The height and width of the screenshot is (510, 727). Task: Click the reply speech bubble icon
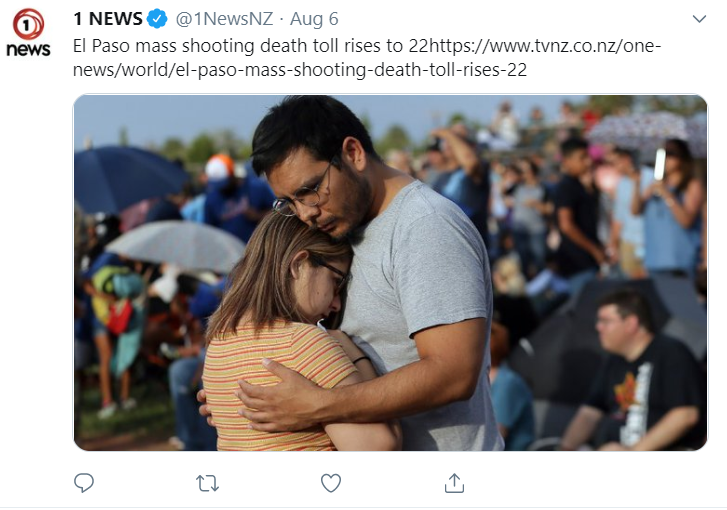tap(84, 483)
